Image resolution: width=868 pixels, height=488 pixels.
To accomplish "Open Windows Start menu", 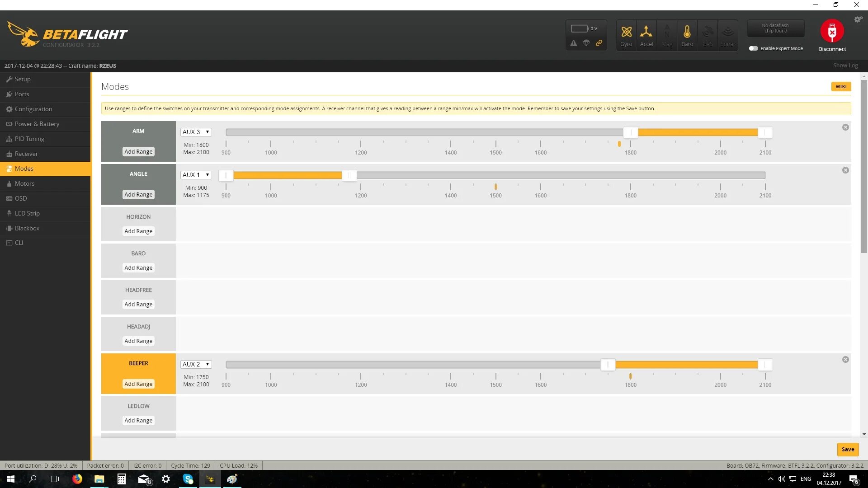I will (11, 479).
